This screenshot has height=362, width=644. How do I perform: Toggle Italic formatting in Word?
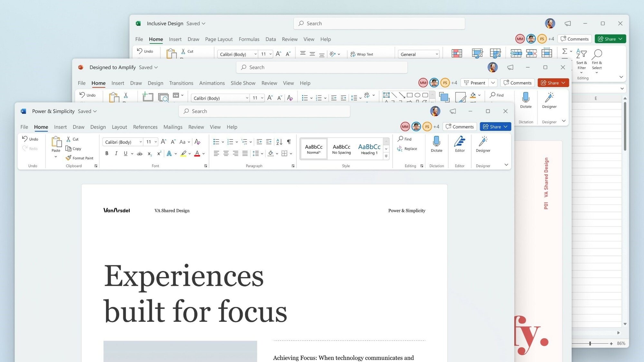[x=116, y=153]
